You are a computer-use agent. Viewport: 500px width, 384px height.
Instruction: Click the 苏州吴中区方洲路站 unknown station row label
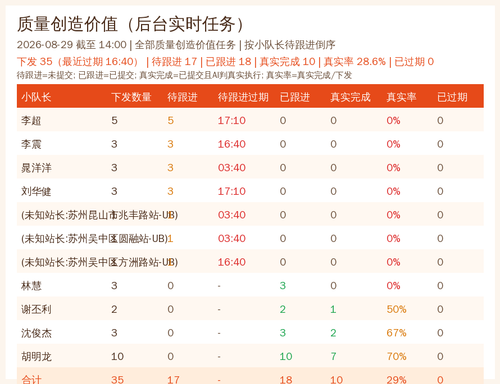pyautogui.click(x=99, y=262)
